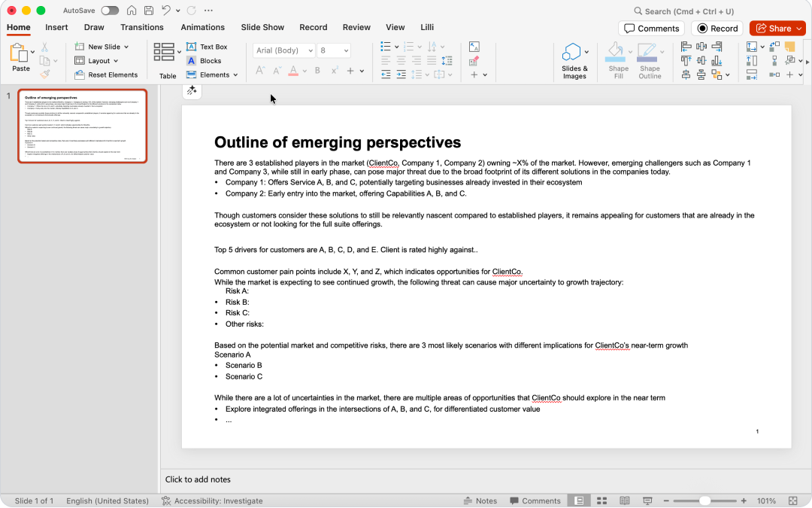Toggle Comments pane in status bar

click(535, 500)
